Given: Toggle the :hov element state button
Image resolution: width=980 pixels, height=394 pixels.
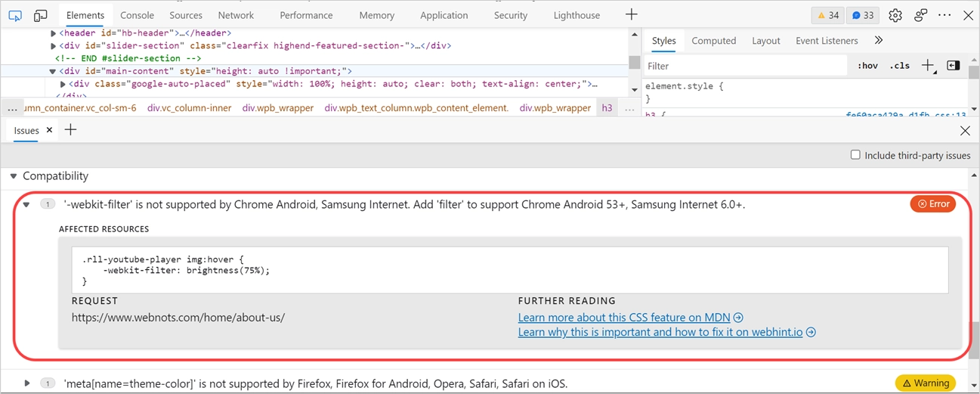Looking at the screenshot, I should click(867, 66).
